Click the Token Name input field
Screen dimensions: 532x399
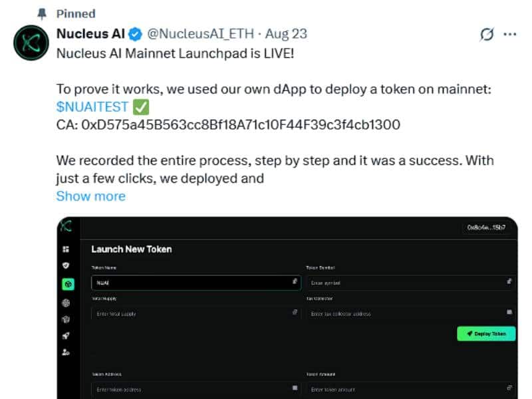coord(192,283)
